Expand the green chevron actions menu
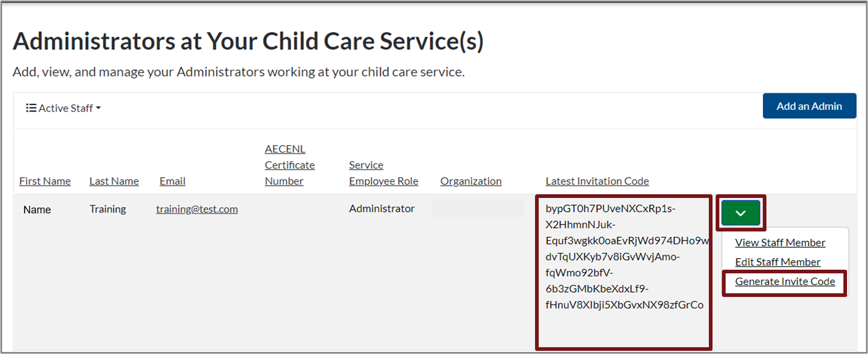This screenshot has height=354, width=868. pyautogui.click(x=740, y=213)
